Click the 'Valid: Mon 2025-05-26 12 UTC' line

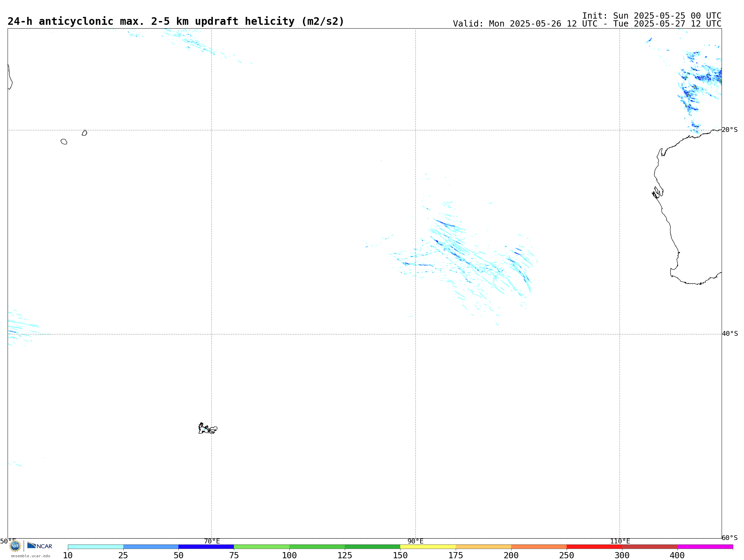[x=587, y=24]
